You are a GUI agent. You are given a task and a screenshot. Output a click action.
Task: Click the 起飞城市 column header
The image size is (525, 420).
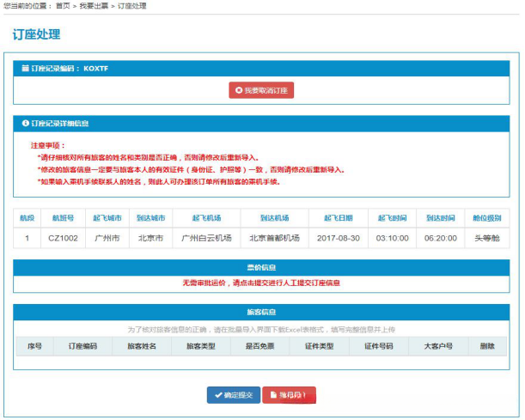[x=107, y=218]
